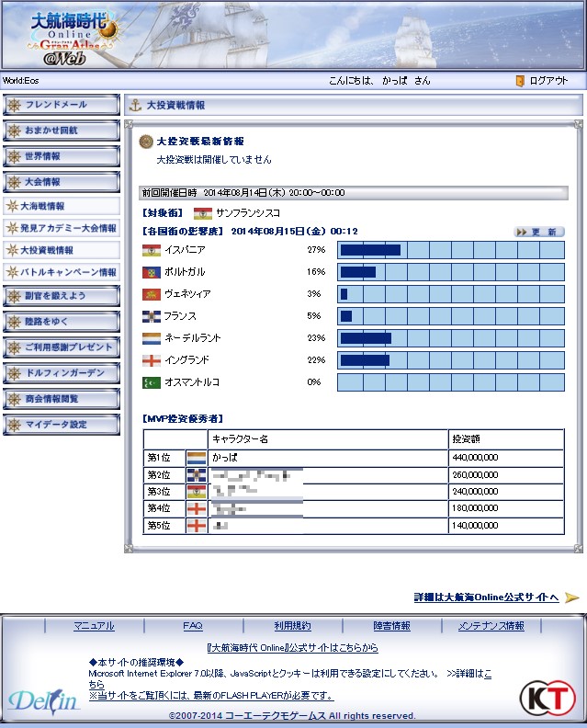This screenshot has width=587, height=728.
Task: Click the anchor icon beside 大投資戦情報 heading
Action: click(x=135, y=105)
